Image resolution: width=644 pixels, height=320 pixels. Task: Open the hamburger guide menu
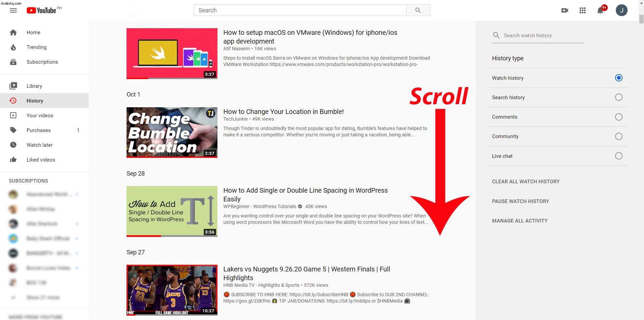coord(13,10)
